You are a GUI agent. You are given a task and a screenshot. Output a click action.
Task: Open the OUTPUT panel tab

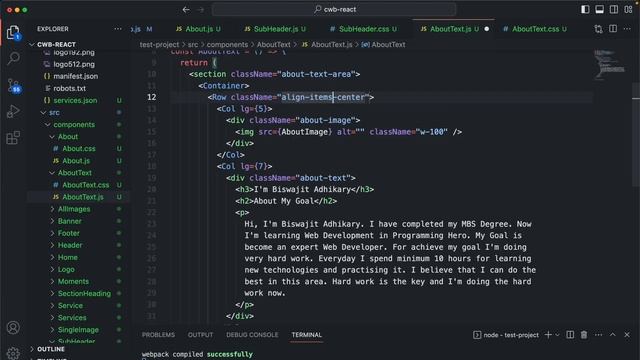tap(200, 335)
